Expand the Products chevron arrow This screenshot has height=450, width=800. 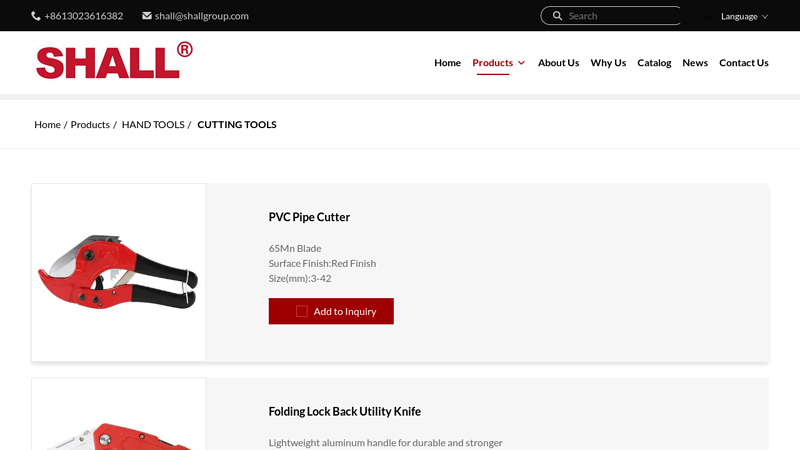coord(521,63)
